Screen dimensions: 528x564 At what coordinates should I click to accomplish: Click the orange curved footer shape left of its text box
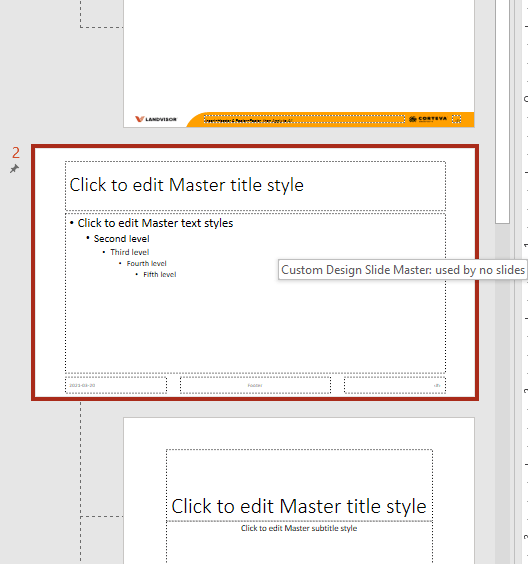pyautogui.click(x=195, y=120)
